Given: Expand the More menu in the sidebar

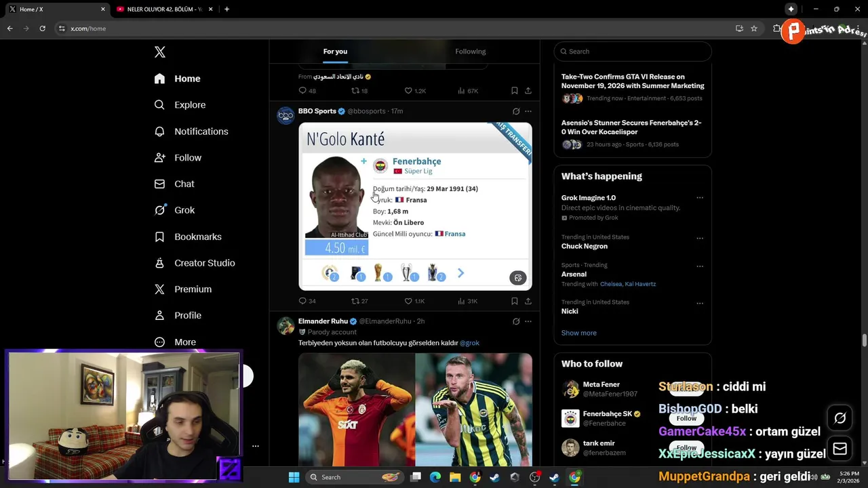Looking at the screenshot, I should [175, 342].
